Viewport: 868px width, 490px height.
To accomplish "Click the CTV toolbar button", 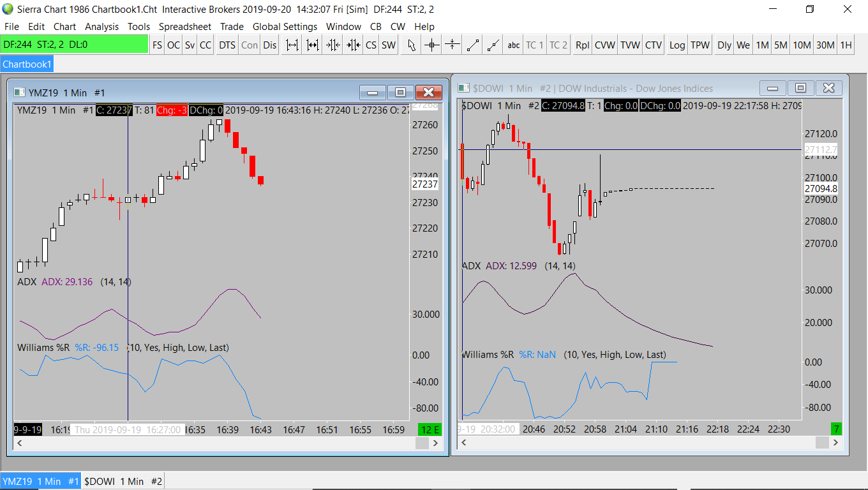I will [654, 45].
